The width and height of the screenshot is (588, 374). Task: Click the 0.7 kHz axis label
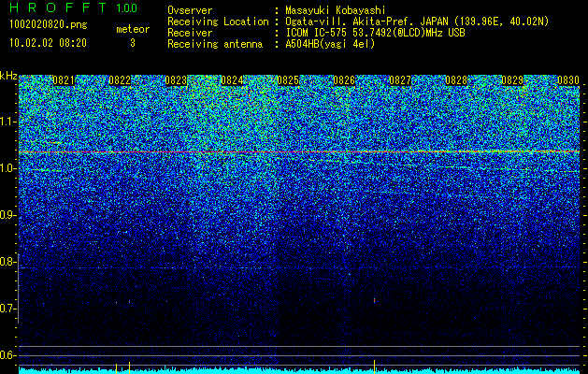(x=7, y=309)
